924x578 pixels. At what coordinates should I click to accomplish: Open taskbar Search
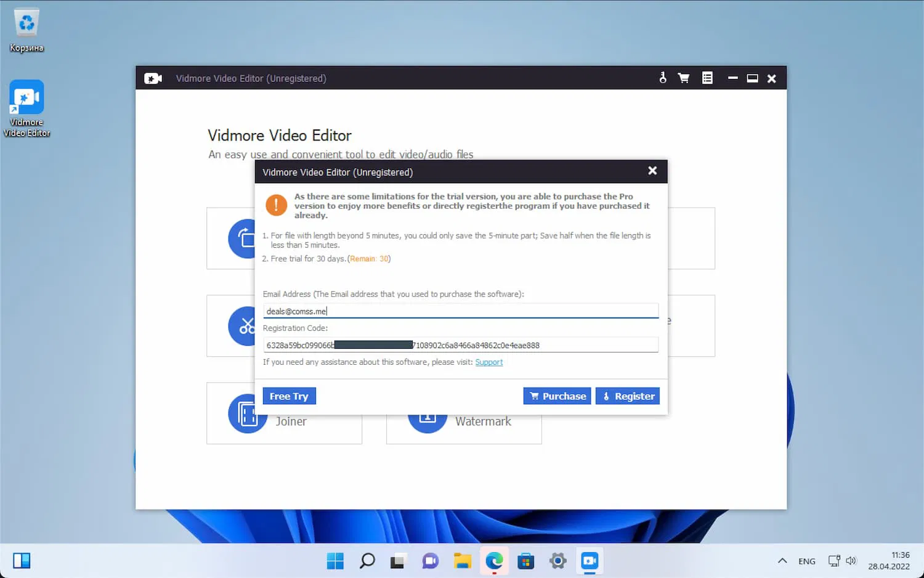(x=367, y=561)
